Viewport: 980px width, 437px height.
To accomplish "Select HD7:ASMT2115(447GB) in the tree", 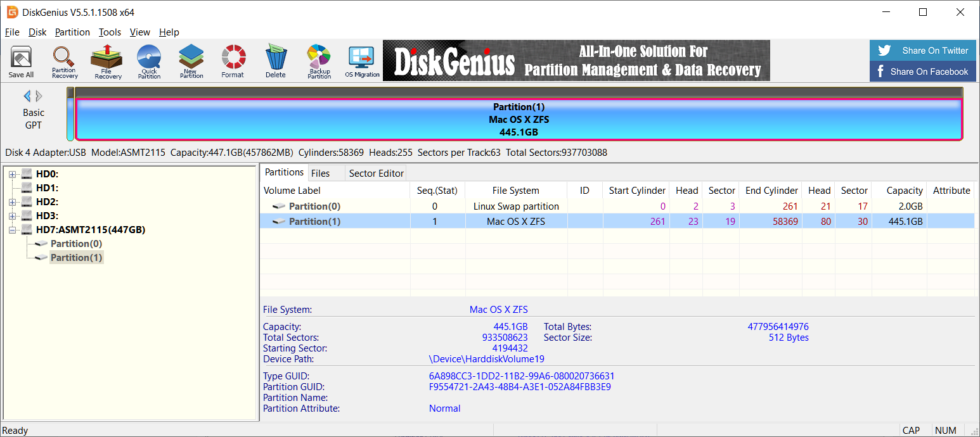I will 91,230.
